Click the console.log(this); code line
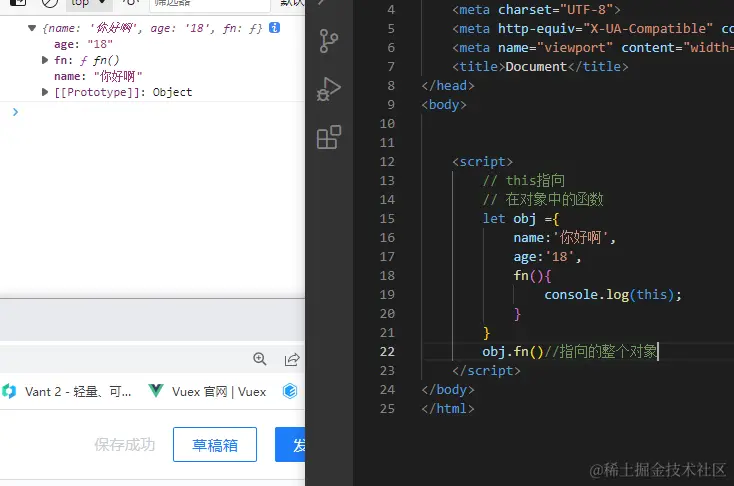The width and height of the screenshot is (734, 486). pyautogui.click(x=613, y=295)
